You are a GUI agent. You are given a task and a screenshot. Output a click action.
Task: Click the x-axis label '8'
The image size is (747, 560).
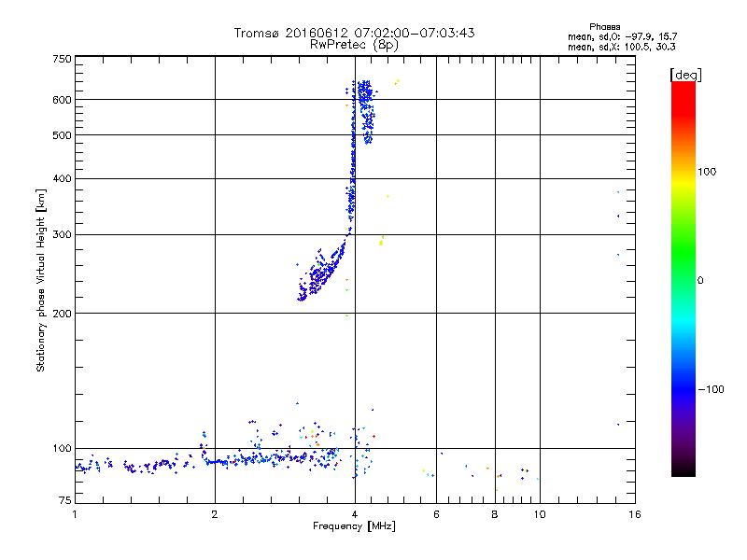click(495, 514)
